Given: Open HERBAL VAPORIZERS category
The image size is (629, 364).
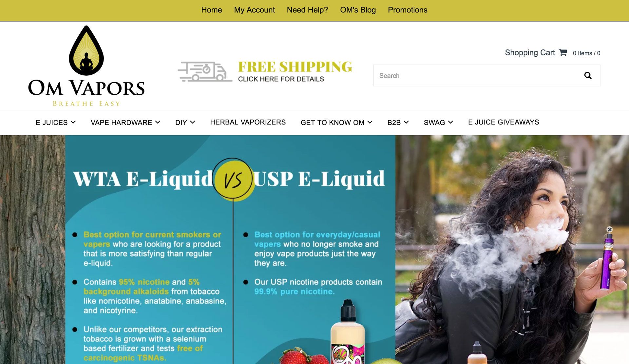Looking at the screenshot, I should pos(248,122).
